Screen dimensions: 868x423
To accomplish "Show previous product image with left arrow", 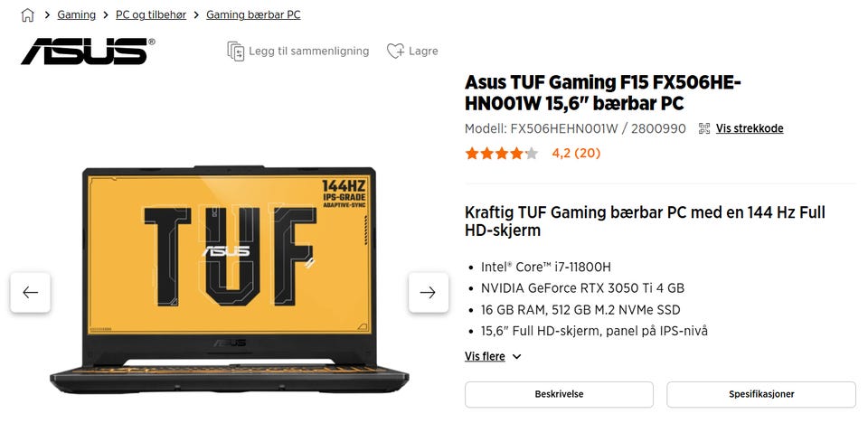I will (31, 292).
